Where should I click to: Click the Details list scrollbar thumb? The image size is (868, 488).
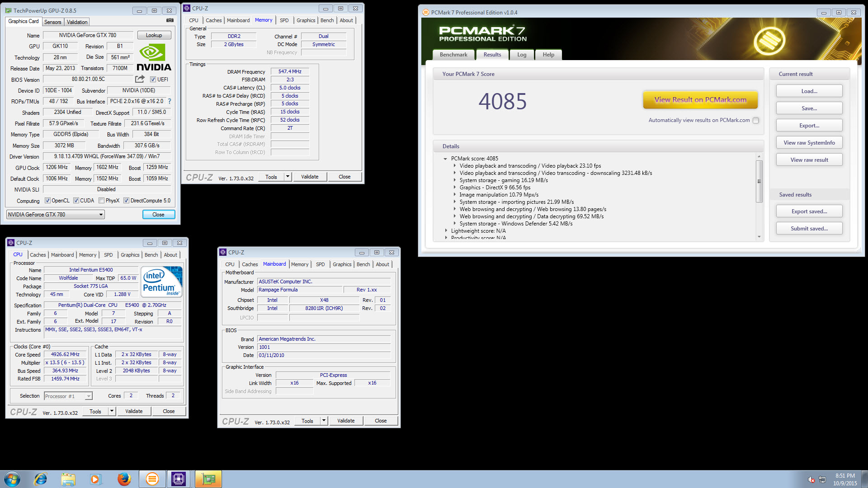(x=759, y=181)
